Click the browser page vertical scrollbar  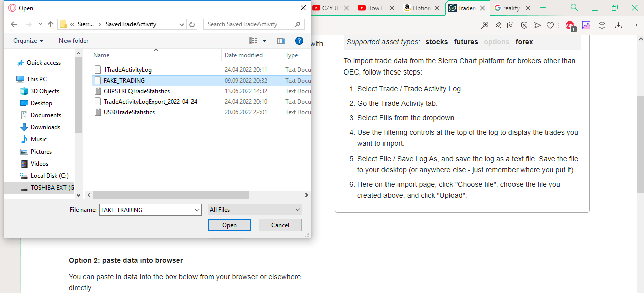(640, 144)
